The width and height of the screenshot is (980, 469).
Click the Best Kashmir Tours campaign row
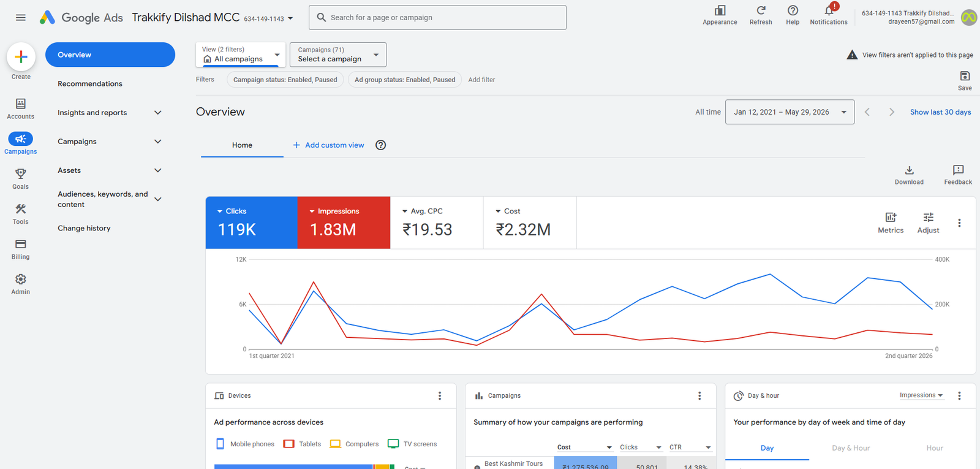[x=591, y=464]
